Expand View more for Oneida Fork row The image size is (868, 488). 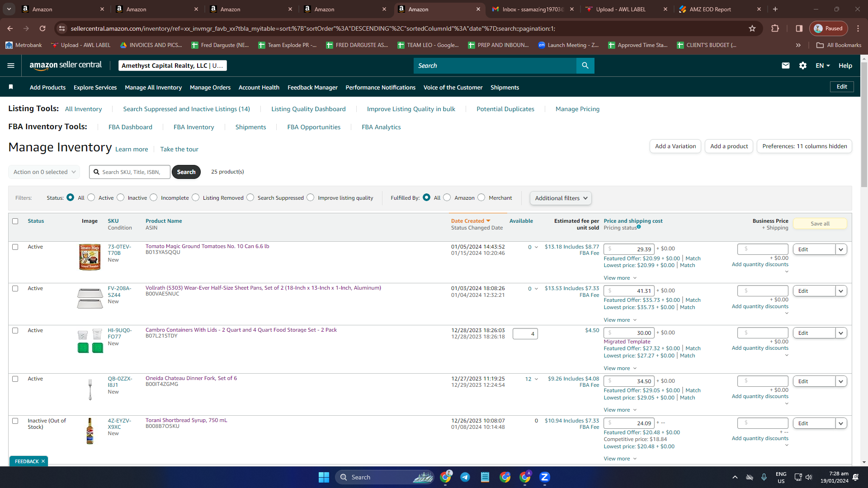[620, 410]
